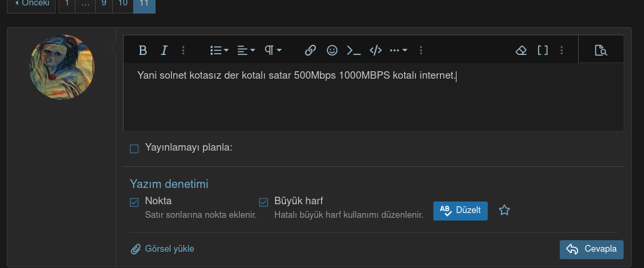Open the list dropdown in the editor toolbar

[x=219, y=50]
